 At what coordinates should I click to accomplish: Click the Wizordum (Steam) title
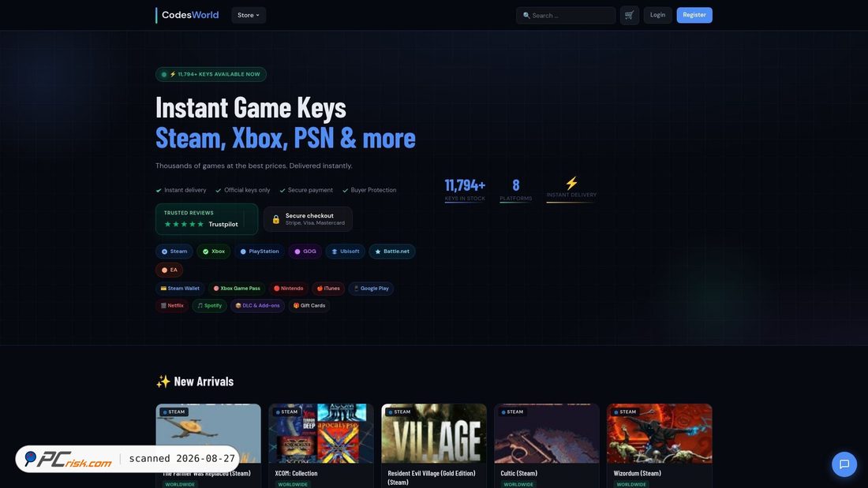pyautogui.click(x=637, y=474)
